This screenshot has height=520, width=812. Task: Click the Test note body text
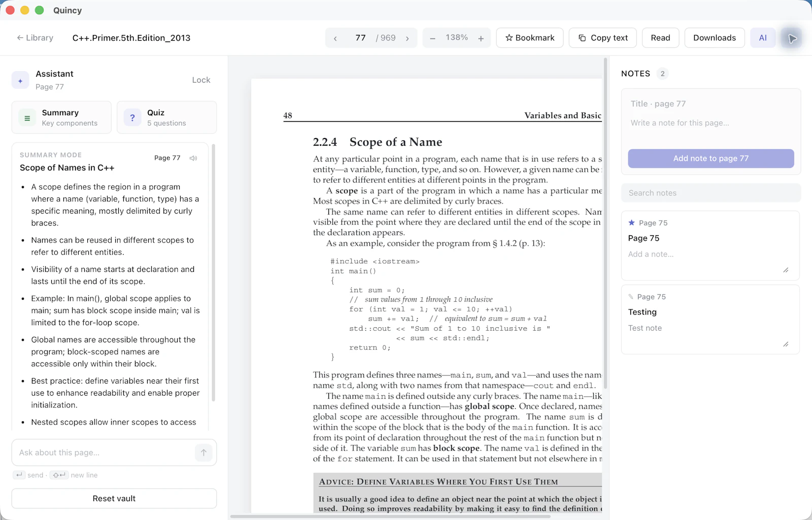[645, 328]
